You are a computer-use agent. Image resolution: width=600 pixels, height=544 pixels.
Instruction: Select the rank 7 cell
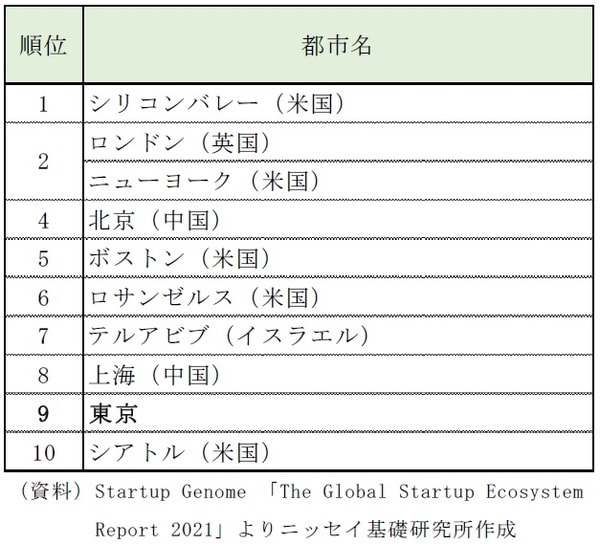43,336
